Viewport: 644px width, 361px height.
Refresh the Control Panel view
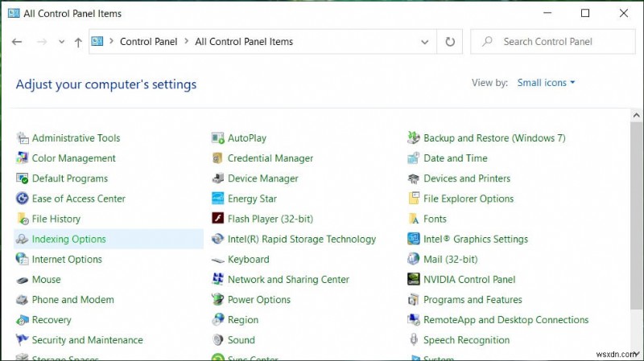[450, 42]
